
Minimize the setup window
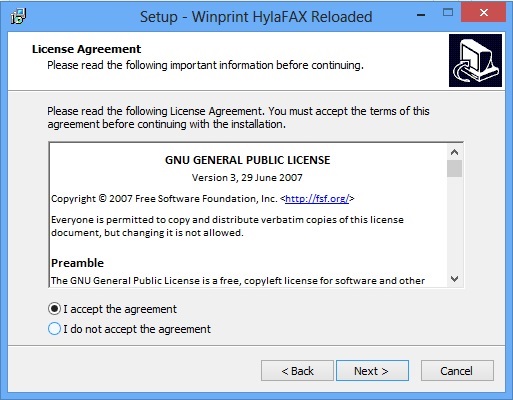421,14
